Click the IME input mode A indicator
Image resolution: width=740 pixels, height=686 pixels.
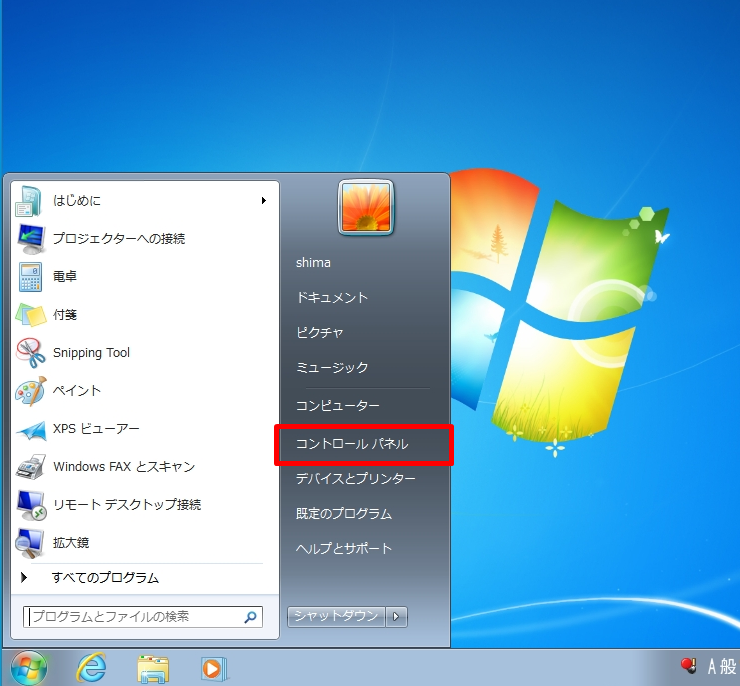click(712, 667)
